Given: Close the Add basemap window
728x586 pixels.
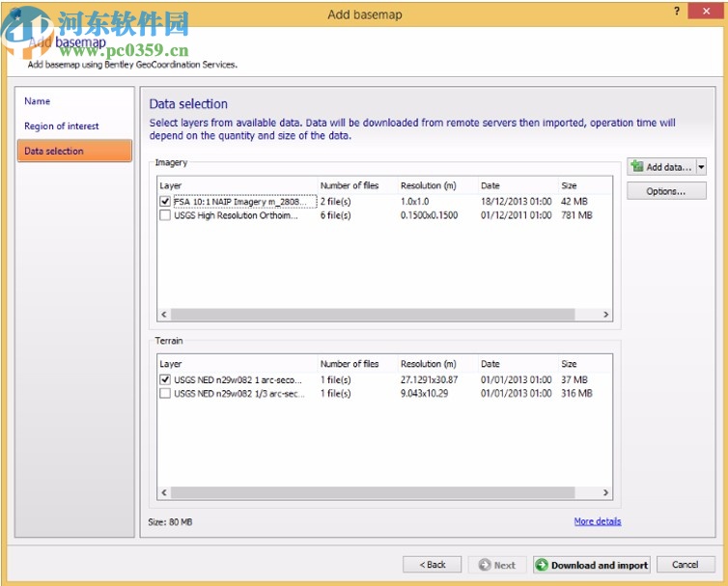Looking at the screenshot, I should 706,12.
